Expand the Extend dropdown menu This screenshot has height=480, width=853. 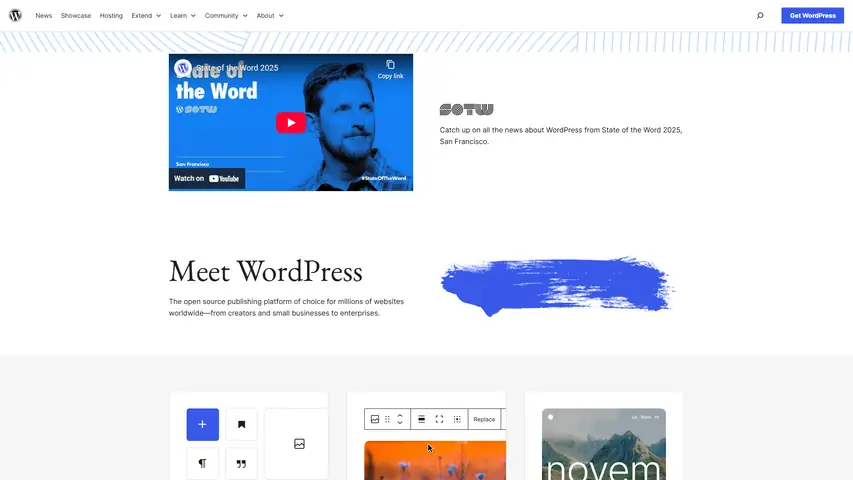(x=146, y=16)
